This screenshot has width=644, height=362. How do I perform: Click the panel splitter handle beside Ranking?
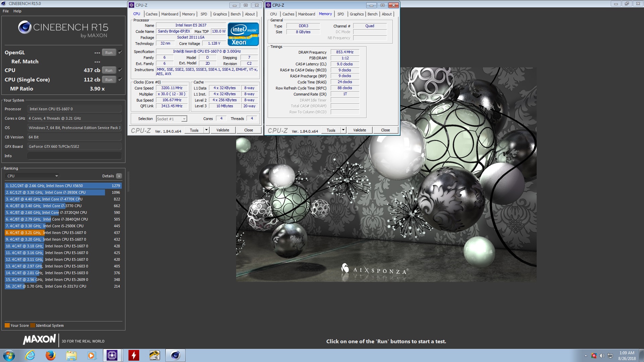(x=128, y=181)
